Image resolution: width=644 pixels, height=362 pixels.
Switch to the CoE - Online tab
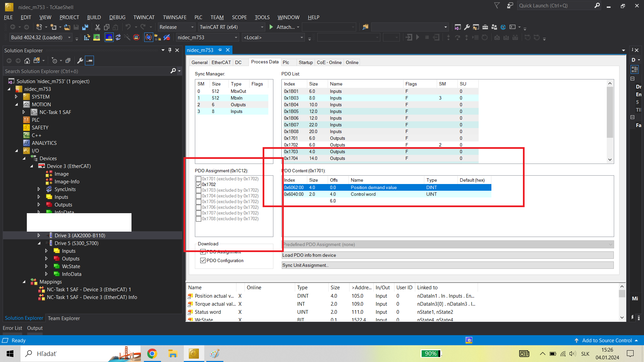329,62
